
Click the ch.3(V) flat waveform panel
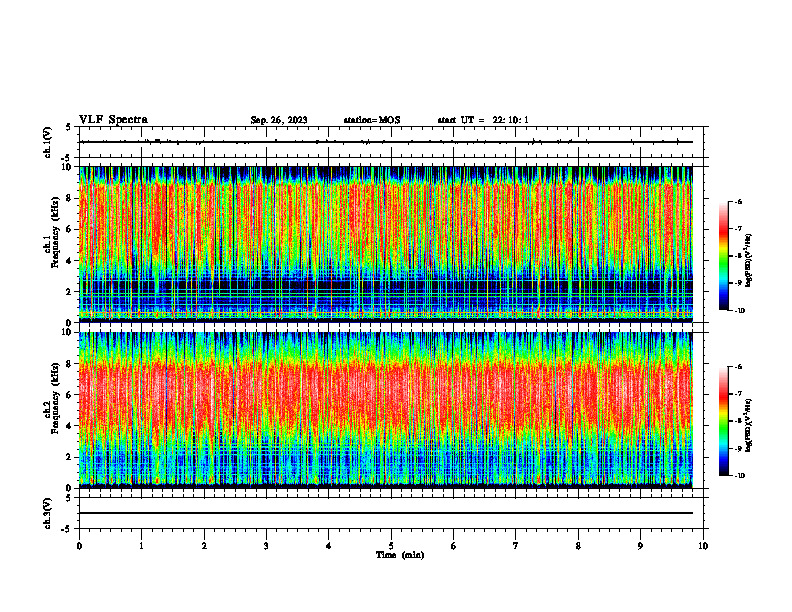click(391, 513)
